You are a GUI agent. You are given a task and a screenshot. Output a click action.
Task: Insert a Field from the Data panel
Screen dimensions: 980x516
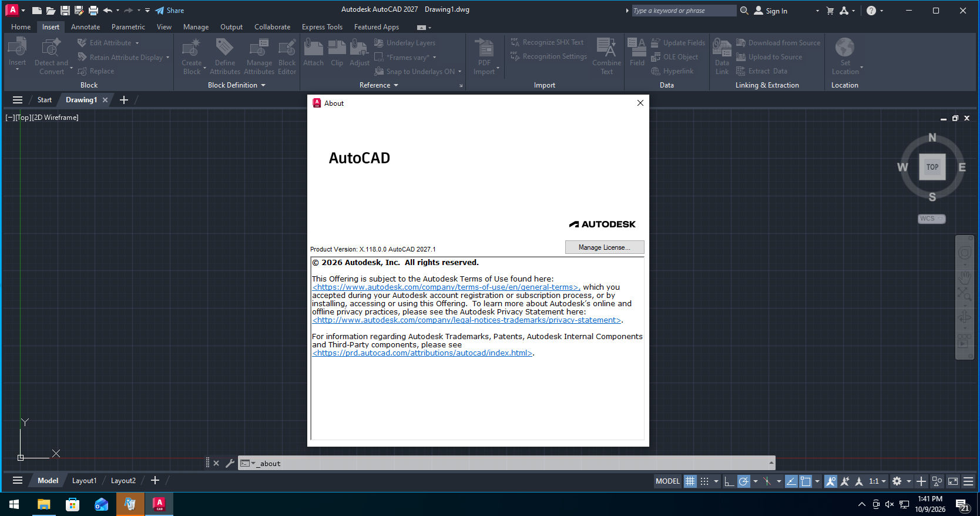point(637,53)
